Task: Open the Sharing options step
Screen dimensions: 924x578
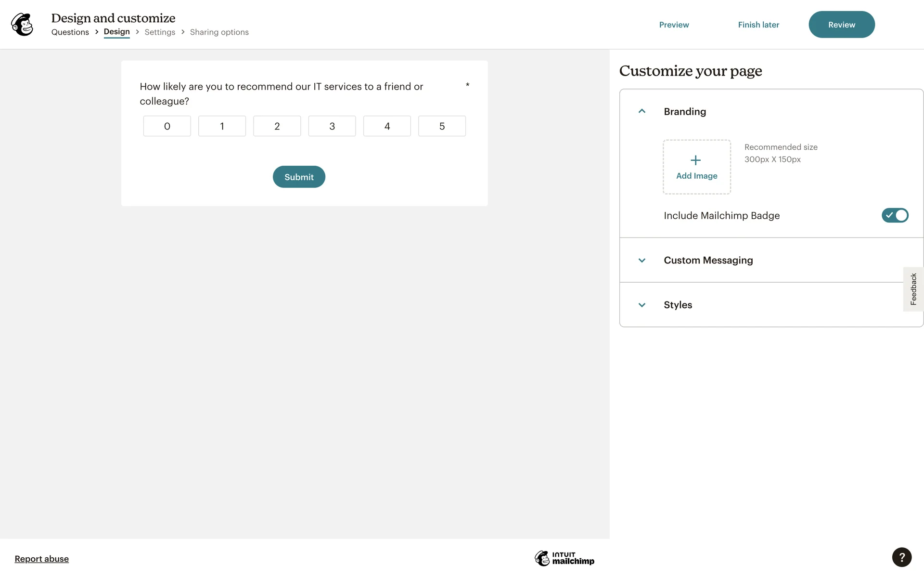Action: 219,32
